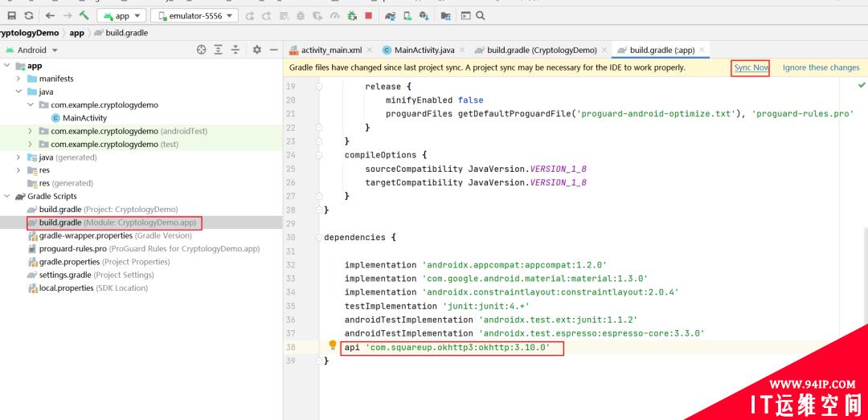Click the Sync/reload from disk icon
The width and height of the screenshot is (868, 420).
click(29, 16)
